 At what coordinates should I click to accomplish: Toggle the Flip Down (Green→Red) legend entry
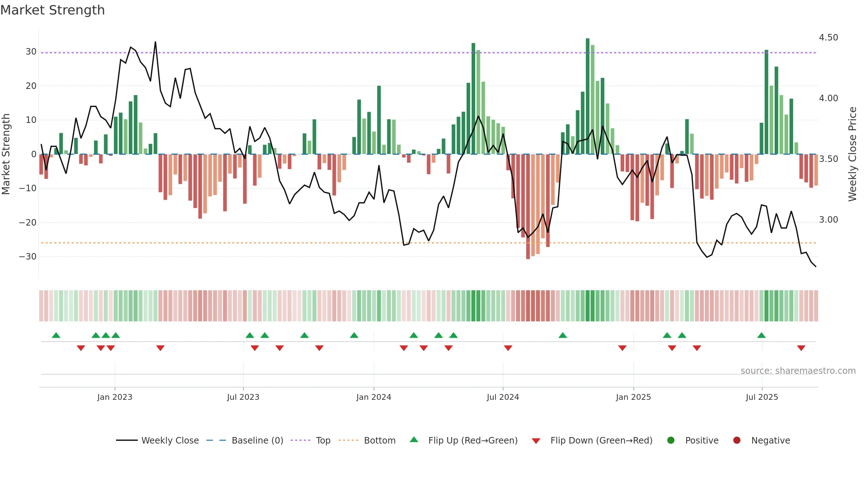(592, 440)
